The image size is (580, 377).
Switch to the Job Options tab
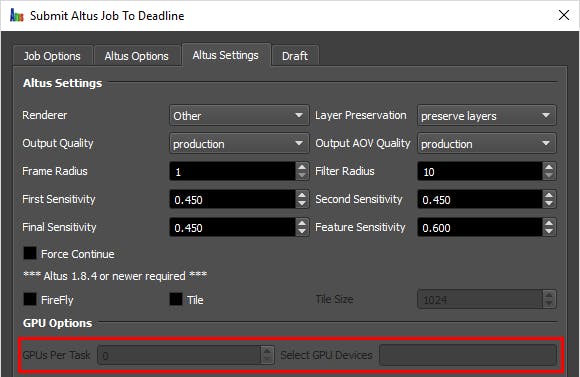[x=52, y=56]
